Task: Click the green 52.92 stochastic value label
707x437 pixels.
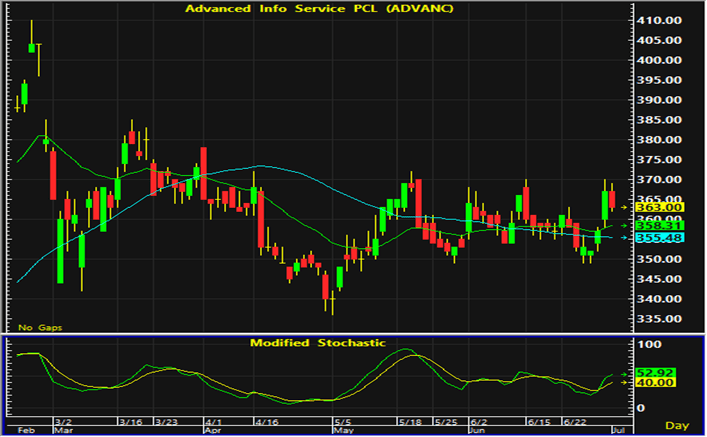Action: coord(655,373)
